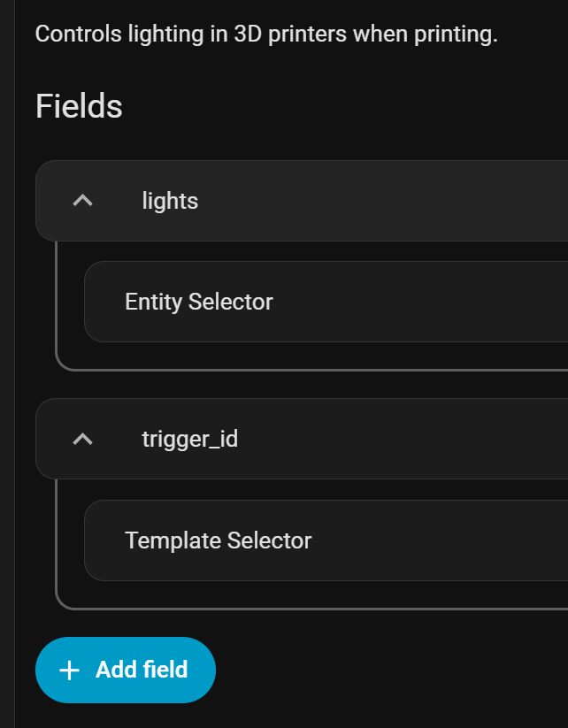The image size is (568, 728).
Task: Click the Add field button
Action: (x=126, y=670)
